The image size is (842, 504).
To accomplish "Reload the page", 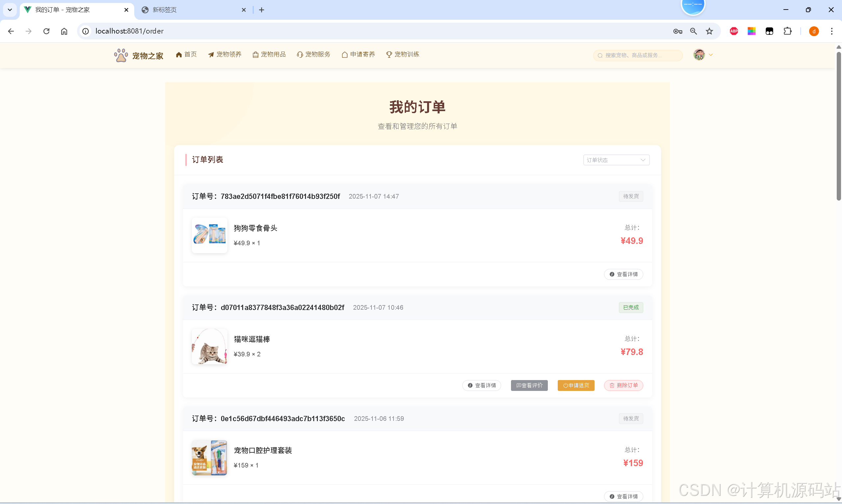I will click(46, 31).
